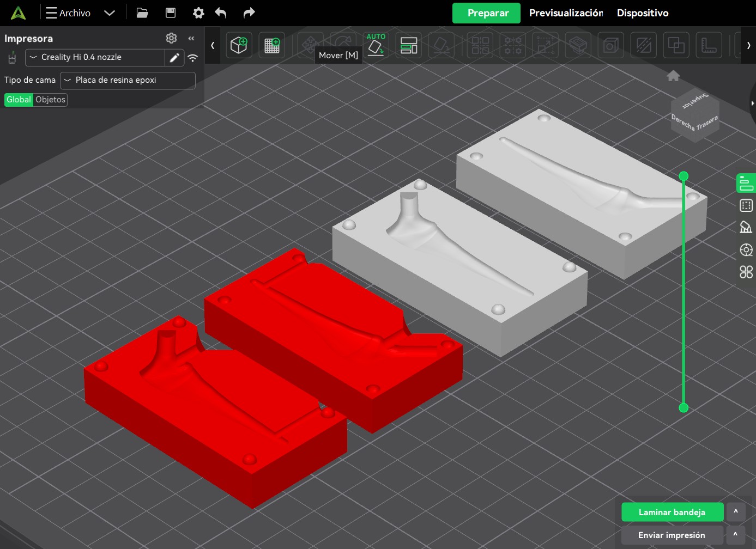Click the Add model cube icon

[x=239, y=45]
